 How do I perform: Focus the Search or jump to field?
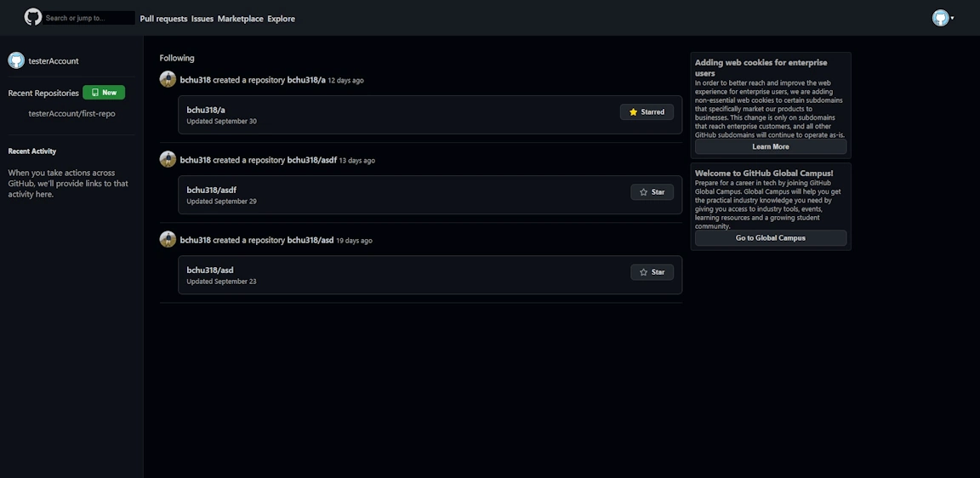coord(89,18)
